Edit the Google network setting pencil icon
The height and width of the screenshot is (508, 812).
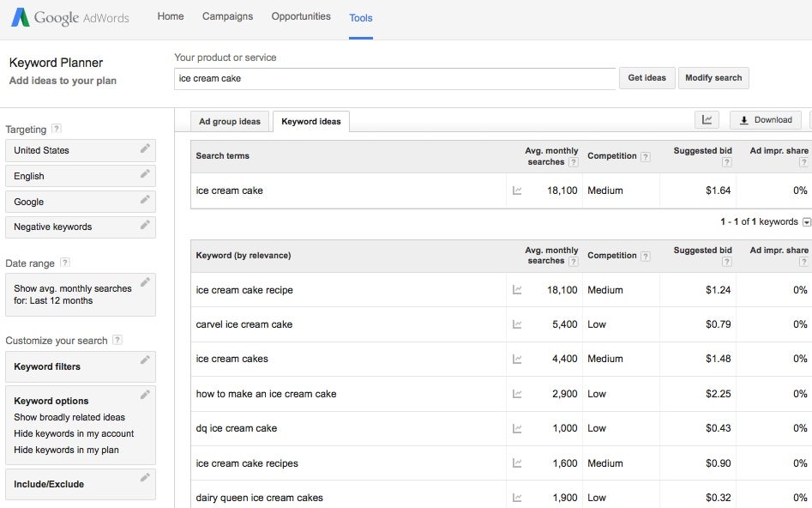pos(145,200)
